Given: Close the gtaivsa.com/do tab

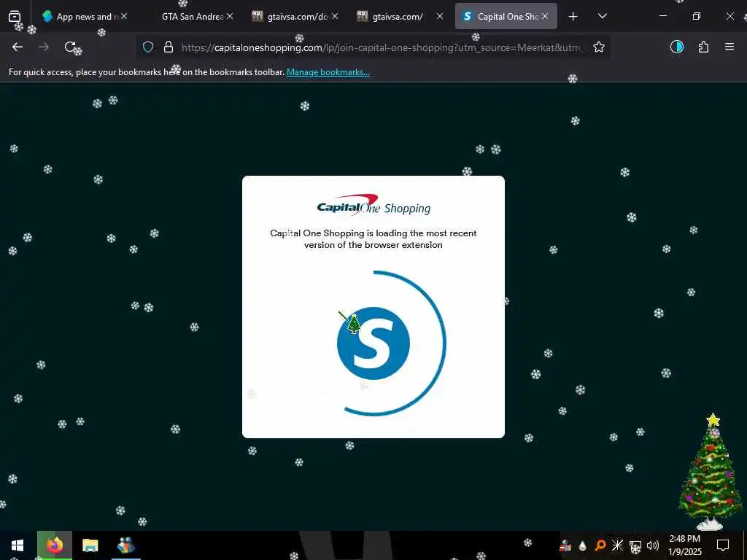Looking at the screenshot, I should 335,16.
